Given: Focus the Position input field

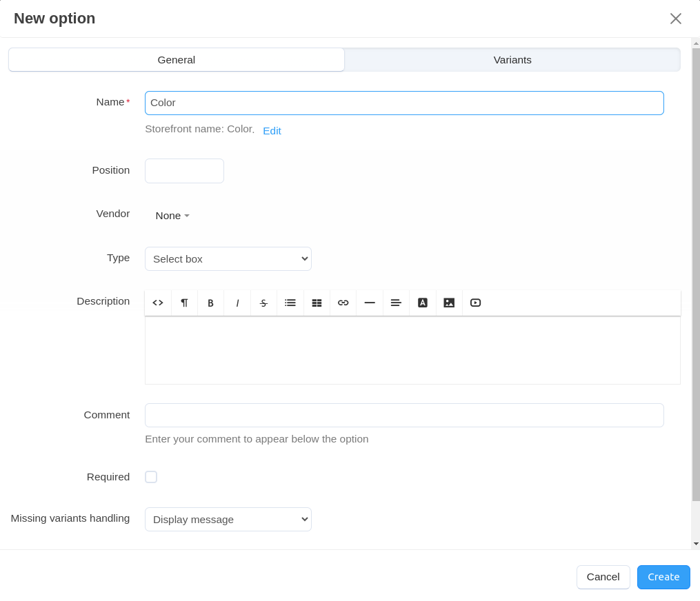Looking at the screenshot, I should [x=184, y=171].
